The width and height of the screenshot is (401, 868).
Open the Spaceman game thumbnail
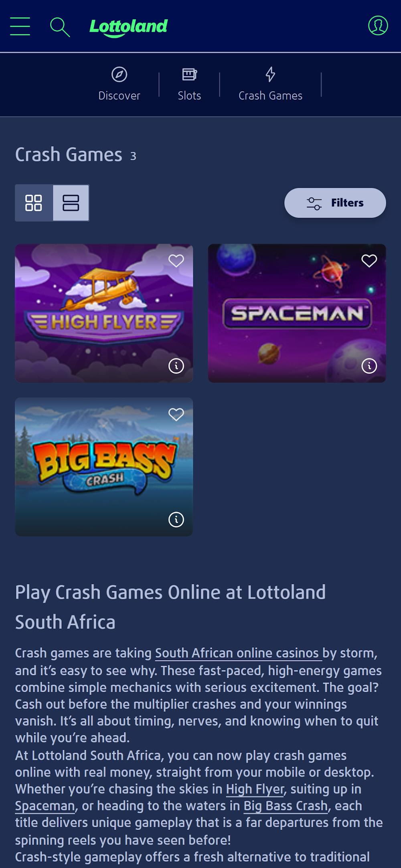coord(297,313)
